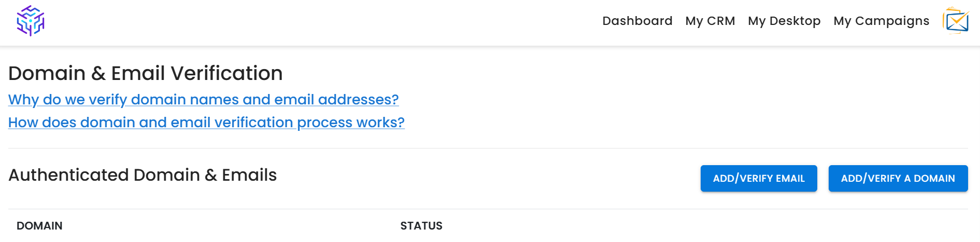Learn how the verification process works
The height and width of the screenshot is (242, 980).
click(x=206, y=122)
